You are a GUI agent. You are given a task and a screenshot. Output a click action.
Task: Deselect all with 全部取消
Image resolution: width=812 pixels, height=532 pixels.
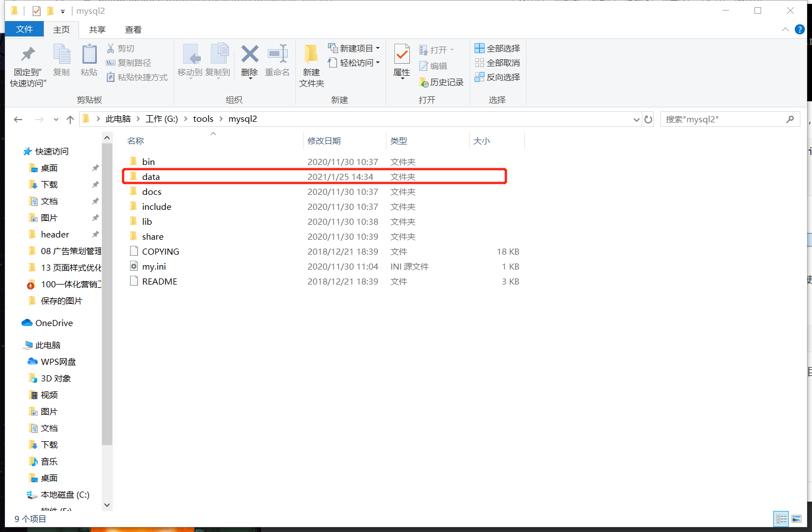(x=497, y=63)
